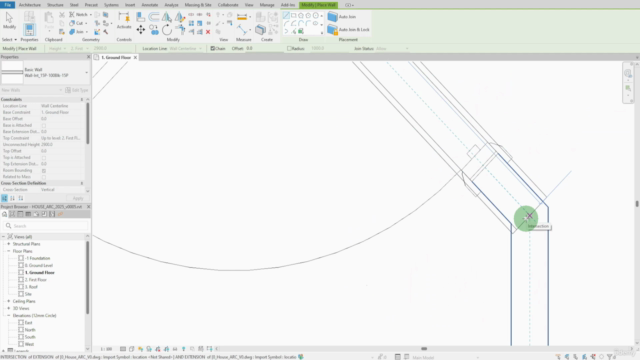Select the Start-End-Radius Arc draw tool
640x360 pixels.
(x=286, y=23)
